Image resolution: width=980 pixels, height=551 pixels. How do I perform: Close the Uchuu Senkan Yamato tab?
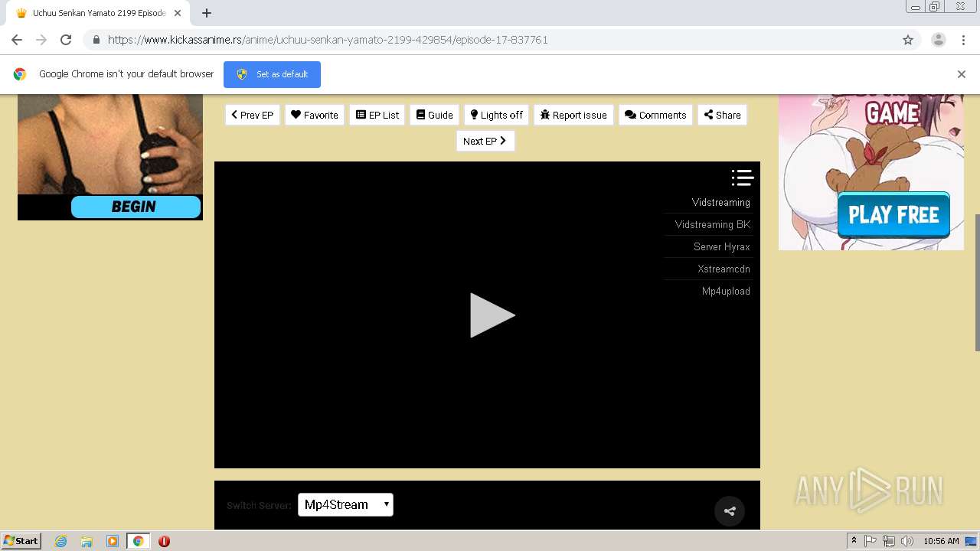pyautogui.click(x=178, y=13)
